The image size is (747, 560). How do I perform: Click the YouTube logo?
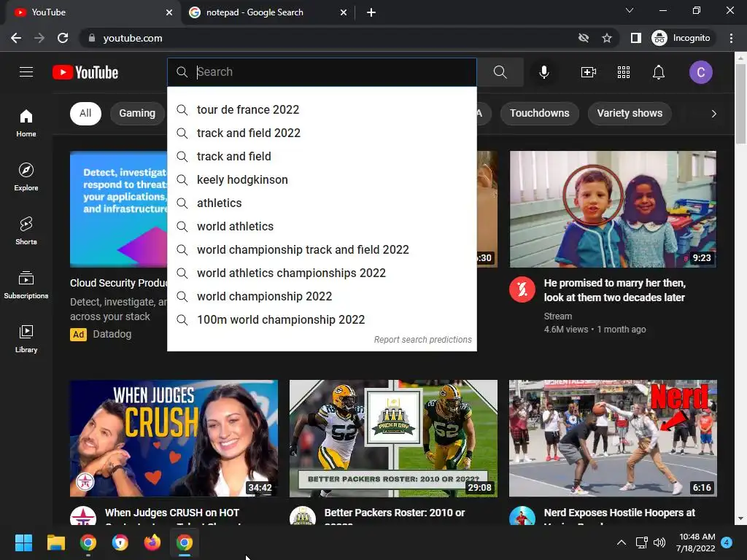click(x=85, y=72)
